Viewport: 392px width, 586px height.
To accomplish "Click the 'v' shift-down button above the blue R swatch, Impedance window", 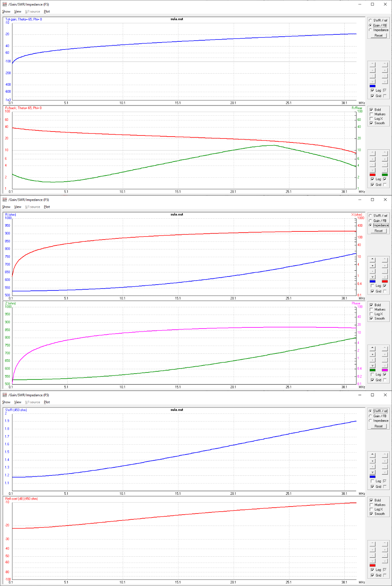I will 373,277.
